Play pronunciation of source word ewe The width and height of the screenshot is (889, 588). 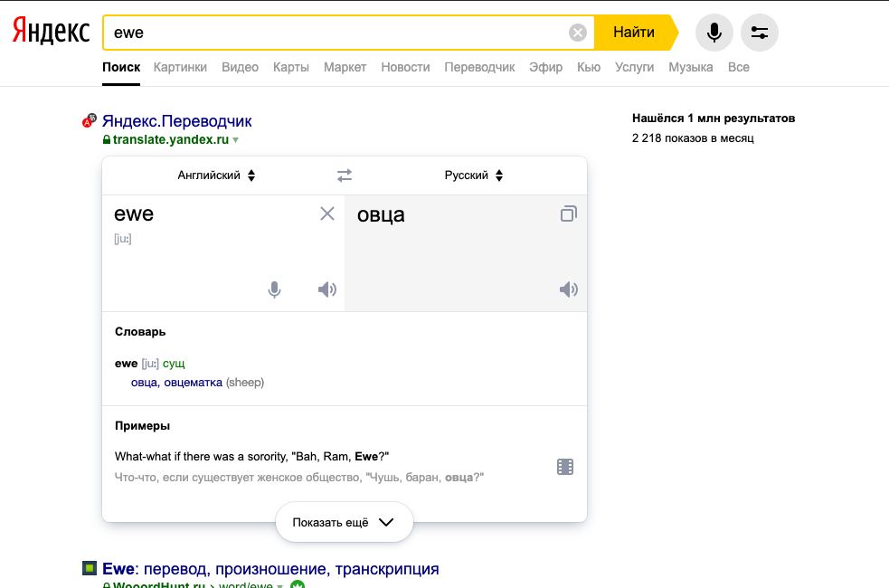pos(327,289)
